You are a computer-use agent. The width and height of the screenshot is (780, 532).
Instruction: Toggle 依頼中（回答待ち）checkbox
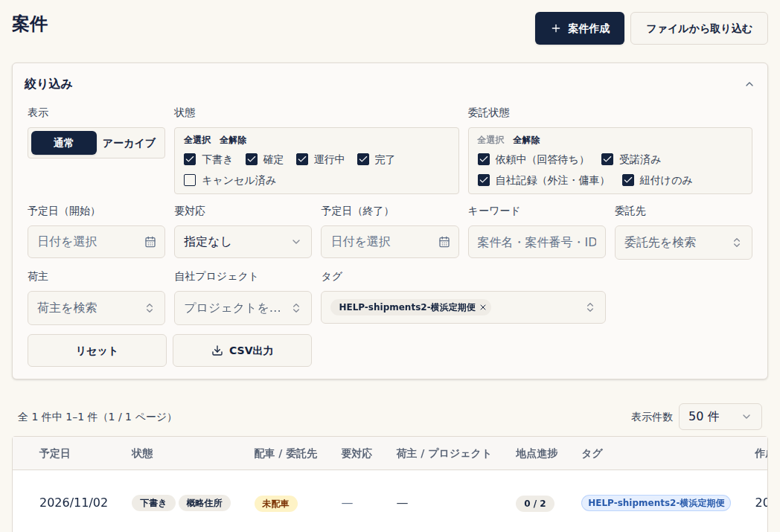pyautogui.click(x=484, y=159)
